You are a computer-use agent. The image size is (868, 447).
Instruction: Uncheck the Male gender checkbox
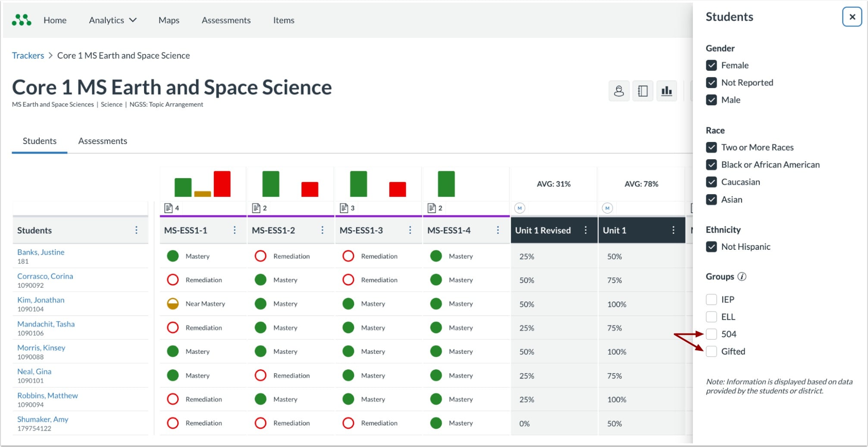point(711,100)
